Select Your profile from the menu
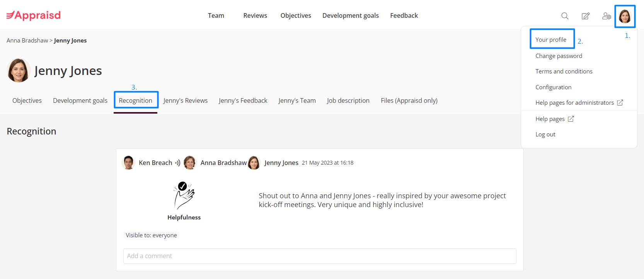This screenshot has width=644, height=279. [x=551, y=39]
